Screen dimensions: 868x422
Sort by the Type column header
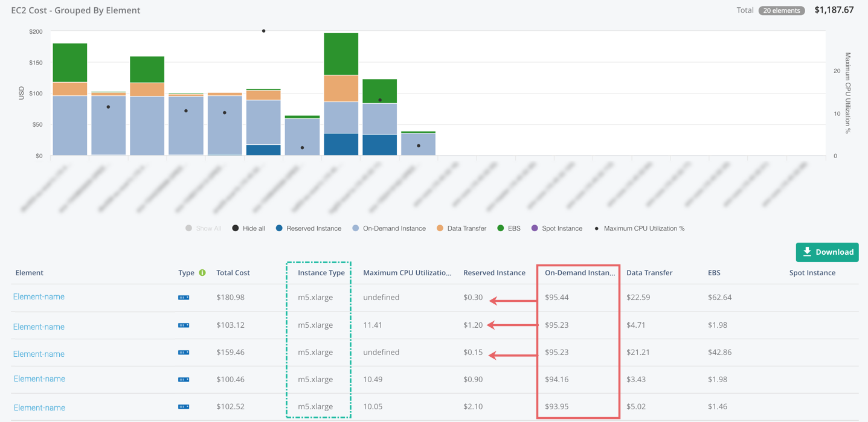pos(186,273)
